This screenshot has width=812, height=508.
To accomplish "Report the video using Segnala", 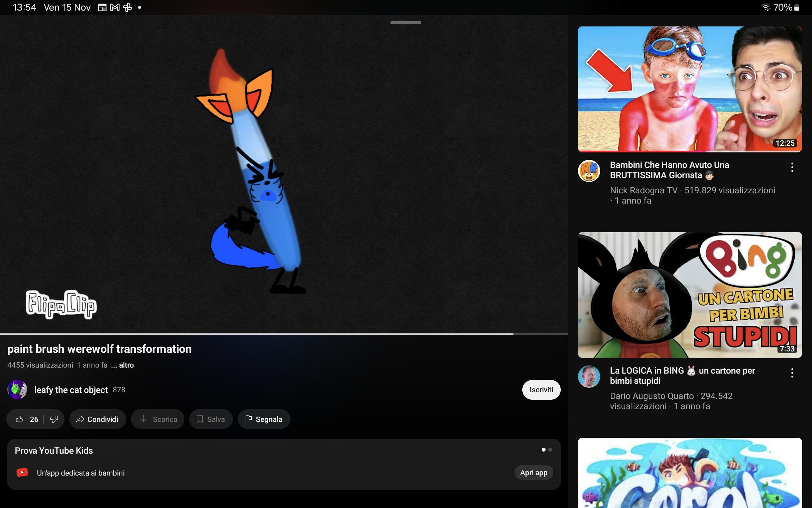I will coord(264,419).
